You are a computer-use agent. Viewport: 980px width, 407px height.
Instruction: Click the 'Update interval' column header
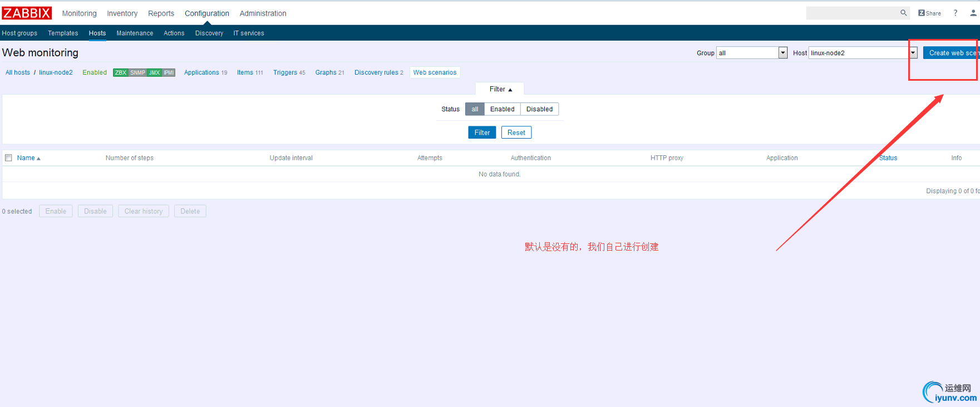[291, 158]
